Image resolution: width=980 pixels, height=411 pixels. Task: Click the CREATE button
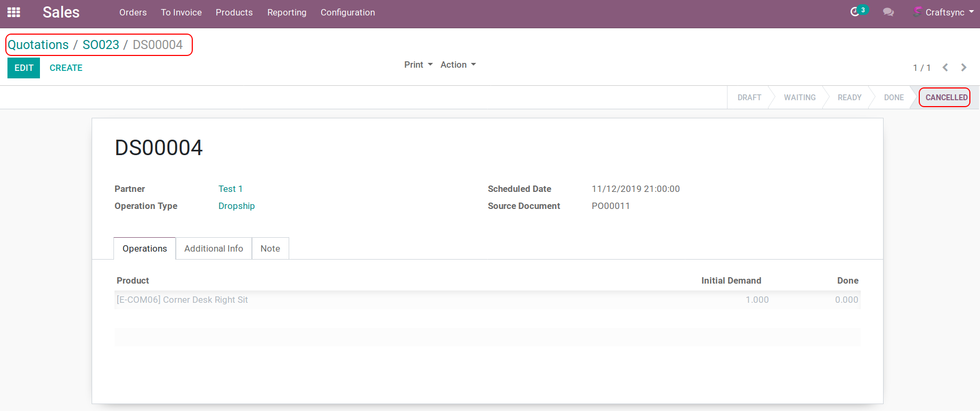[x=66, y=68]
